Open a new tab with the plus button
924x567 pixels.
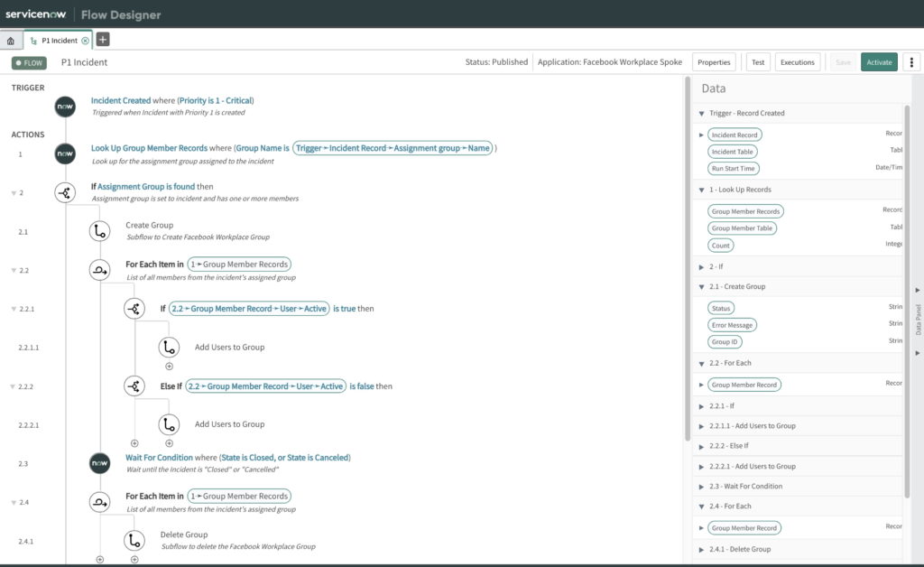point(102,40)
